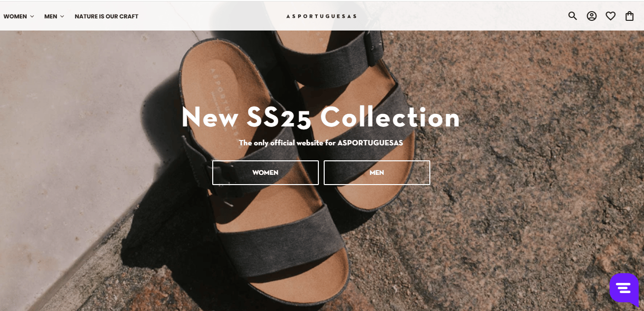This screenshot has width=644, height=311.
Task: Click the outlined WOMEN hero button
Action: 266,172
